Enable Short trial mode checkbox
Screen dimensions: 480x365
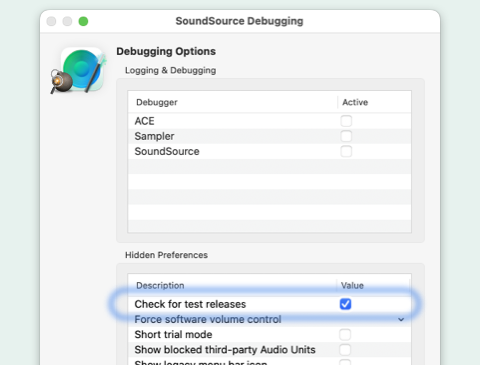pyautogui.click(x=345, y=334)
